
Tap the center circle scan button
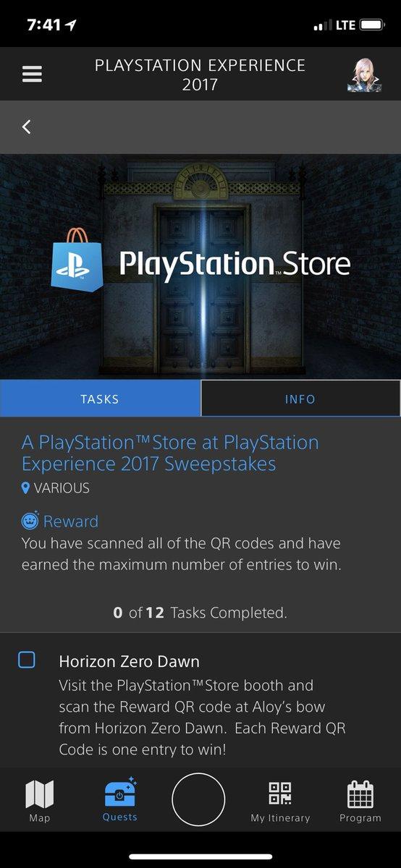point(198,799)
